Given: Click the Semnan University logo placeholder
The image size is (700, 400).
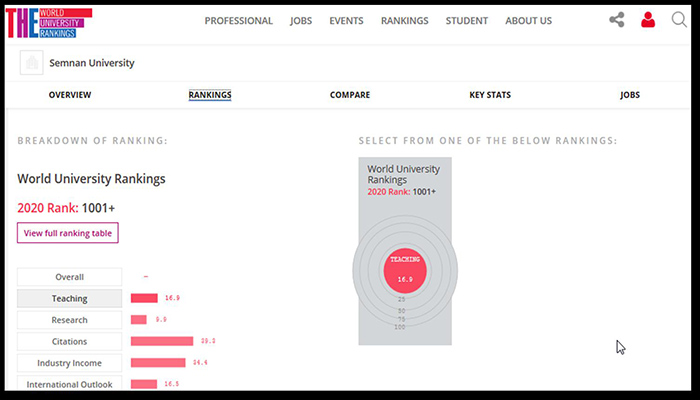Looking at the screenshot, I should pyautogui.click(x=32, y=62).
